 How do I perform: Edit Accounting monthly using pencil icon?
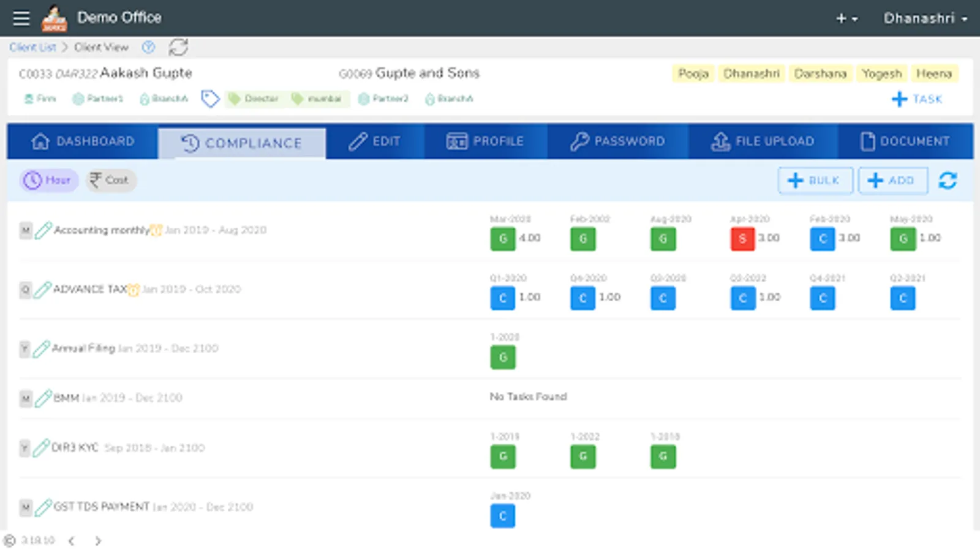[43, 230]
